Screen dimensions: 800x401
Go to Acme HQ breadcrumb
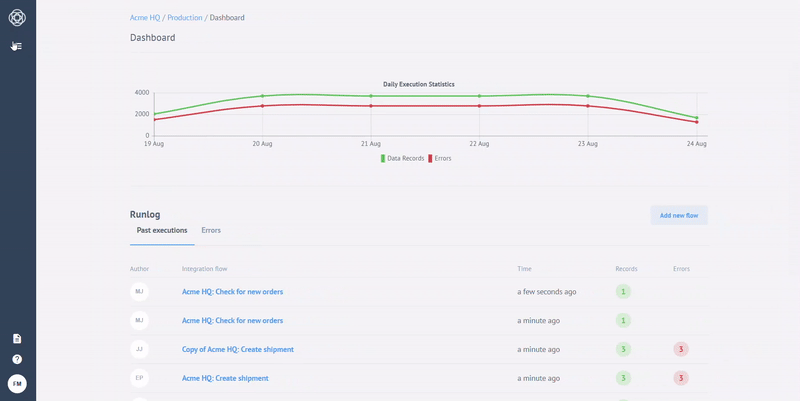pos(145,17)
